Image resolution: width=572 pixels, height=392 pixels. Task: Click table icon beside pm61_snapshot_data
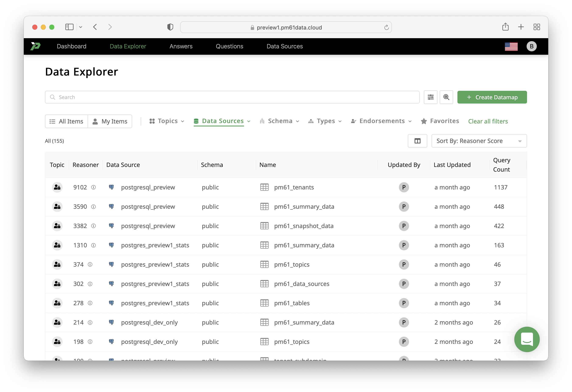[x=264, y=226]
